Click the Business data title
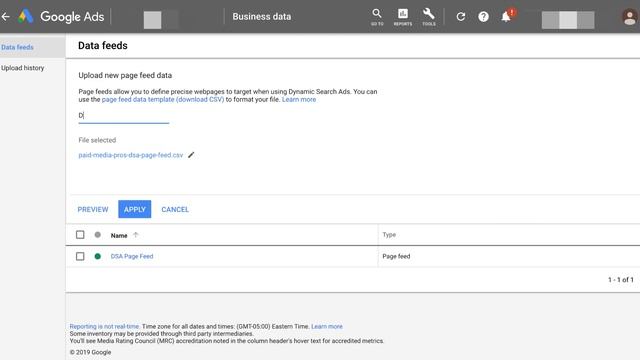640x360 pixels. [x=262, y=17]
